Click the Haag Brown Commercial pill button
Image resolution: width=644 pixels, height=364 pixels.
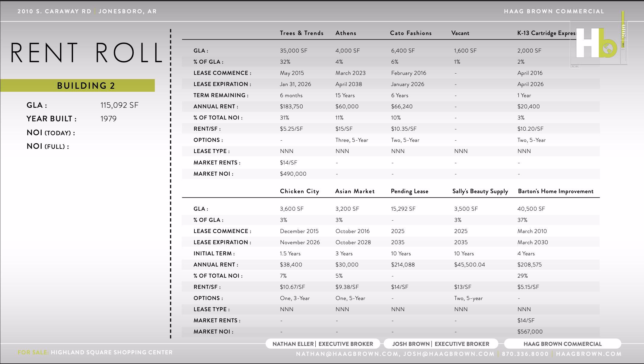tap(563, 344)
